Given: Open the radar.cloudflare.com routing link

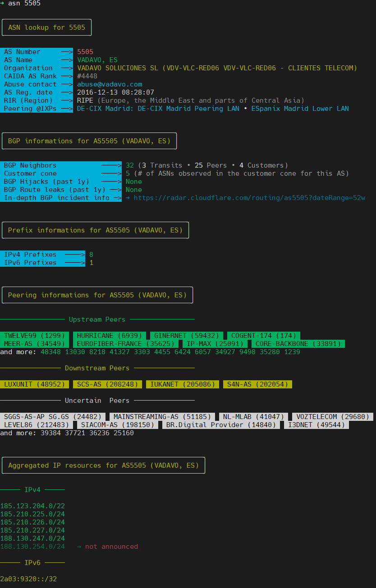Looking at the screenshot, I should point(249,198).
